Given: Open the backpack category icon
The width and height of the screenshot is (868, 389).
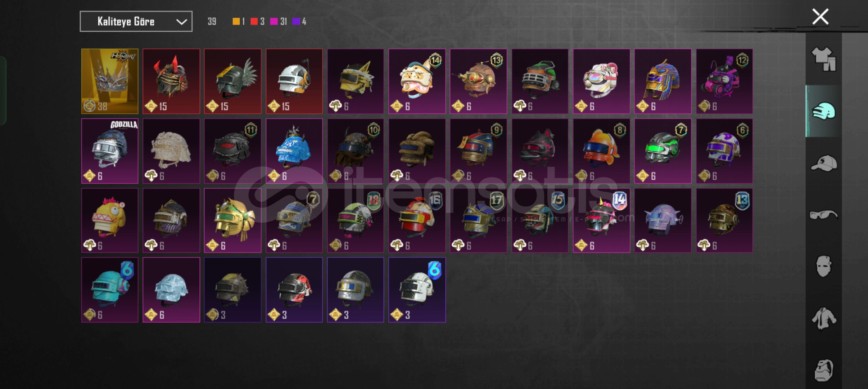Looking at the screenshot, I should (x=823, y=370).
